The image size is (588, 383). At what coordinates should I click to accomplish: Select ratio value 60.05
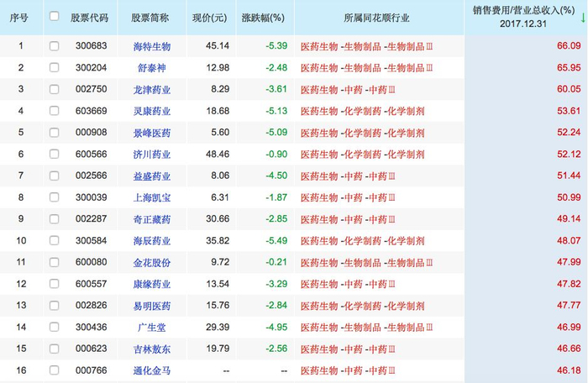569,89
